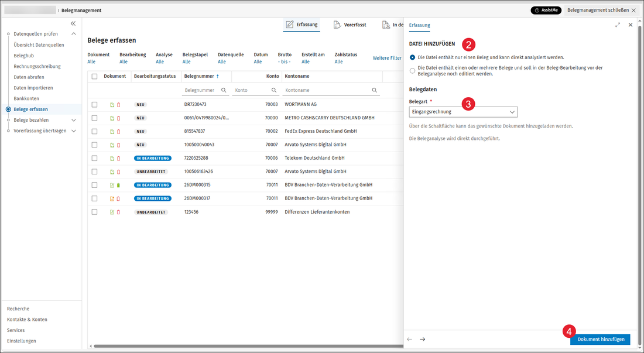
Task: Switch to the Vorerfasst tab
Action: pyautogui.click(x=350, y=25)
